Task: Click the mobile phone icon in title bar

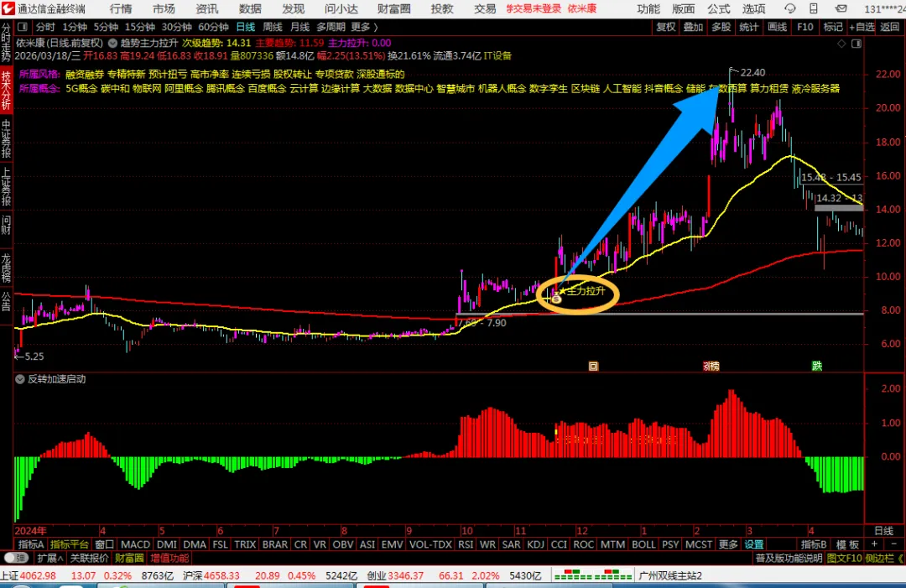Action: [x=814, y=8]
